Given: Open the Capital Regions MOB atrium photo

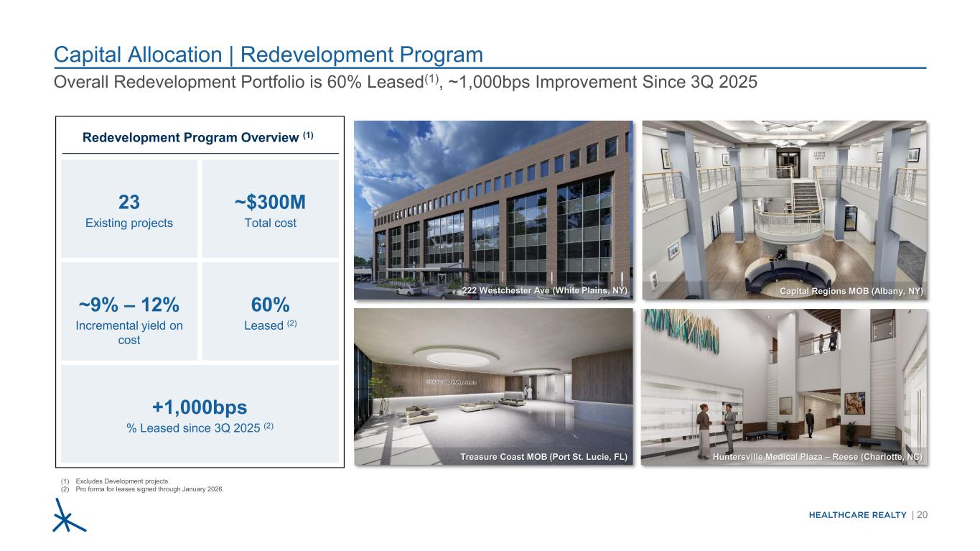Looking at the screenshot, I should tap(783, 210).
